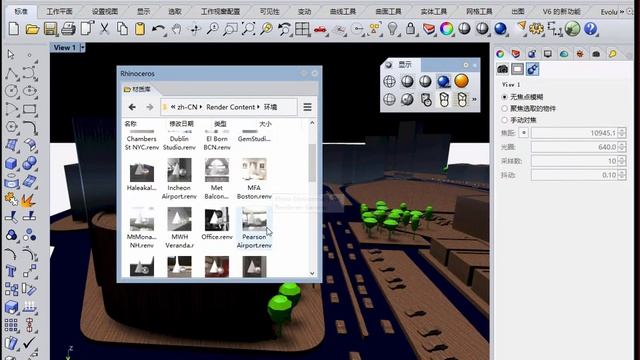This screenshot has height=360, width=640.
Task: Pick the rectangle tool in the left sidebar
Action: [29, 109]
